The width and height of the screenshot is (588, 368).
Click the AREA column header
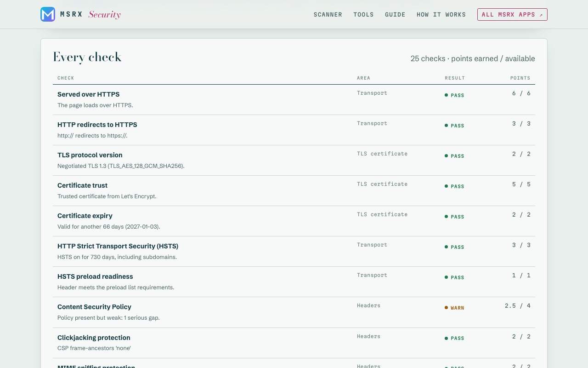[363, 78]
